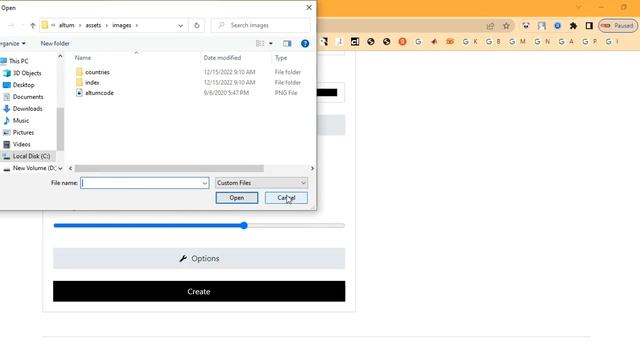This screenshot has height=360, width=640.
Task: Open the 'G M' bookmark
Action: (517, 41)
